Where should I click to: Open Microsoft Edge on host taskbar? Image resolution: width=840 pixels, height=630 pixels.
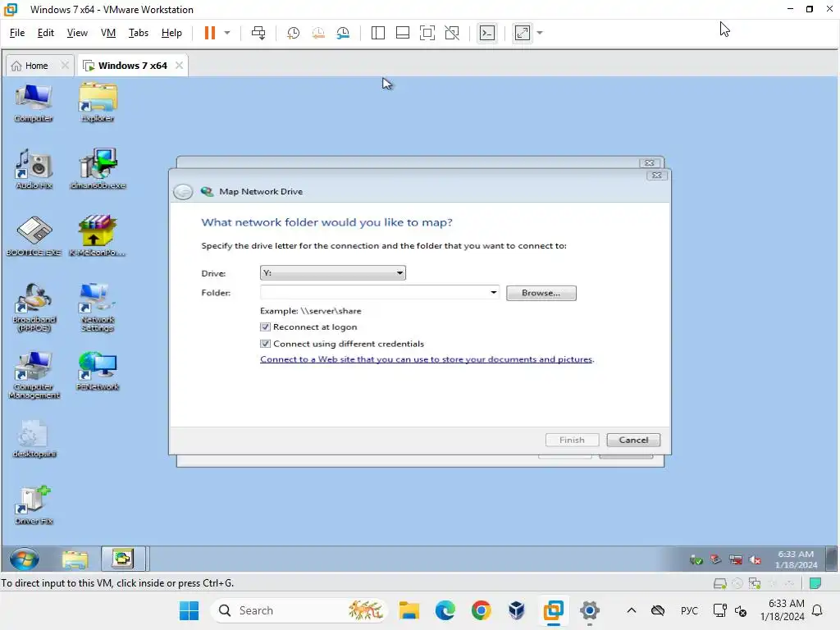click(x=445, y=610)
